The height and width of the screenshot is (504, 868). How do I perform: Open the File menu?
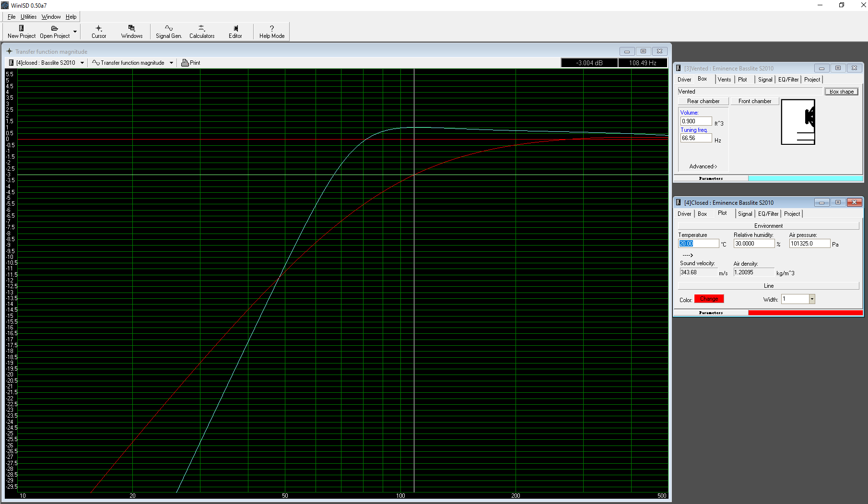(x=12, y=17)
